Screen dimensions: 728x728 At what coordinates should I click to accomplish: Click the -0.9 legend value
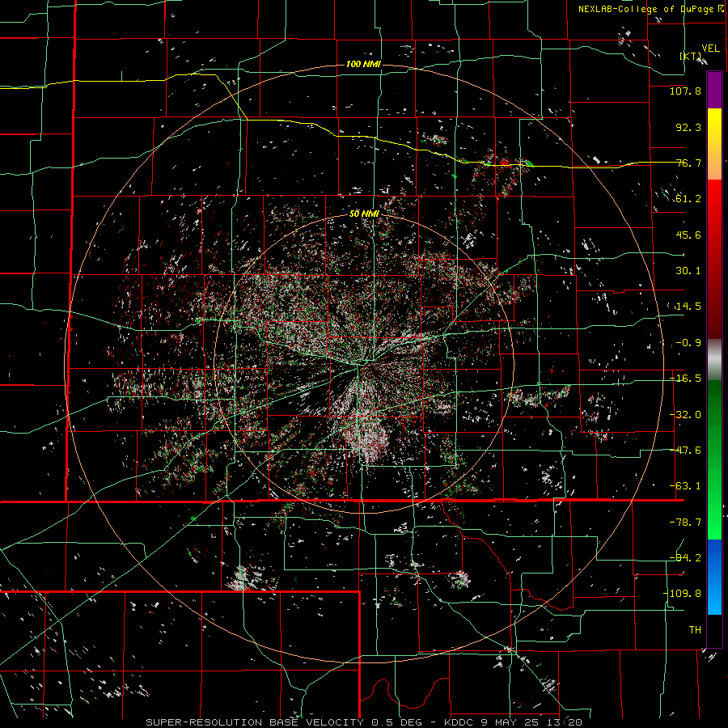coord(688,343)
